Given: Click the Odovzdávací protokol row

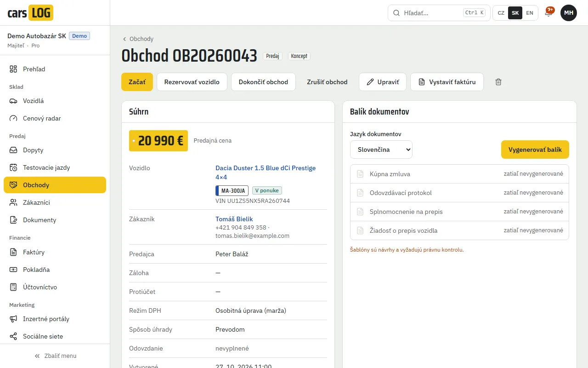Looking at the screenshot, I should pos(459,193).
